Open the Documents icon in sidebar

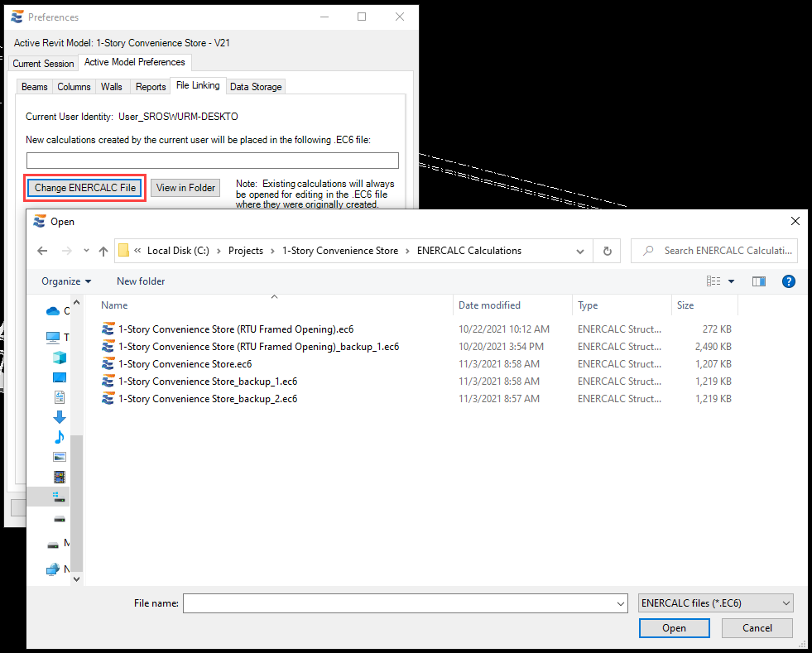point(60,397)
